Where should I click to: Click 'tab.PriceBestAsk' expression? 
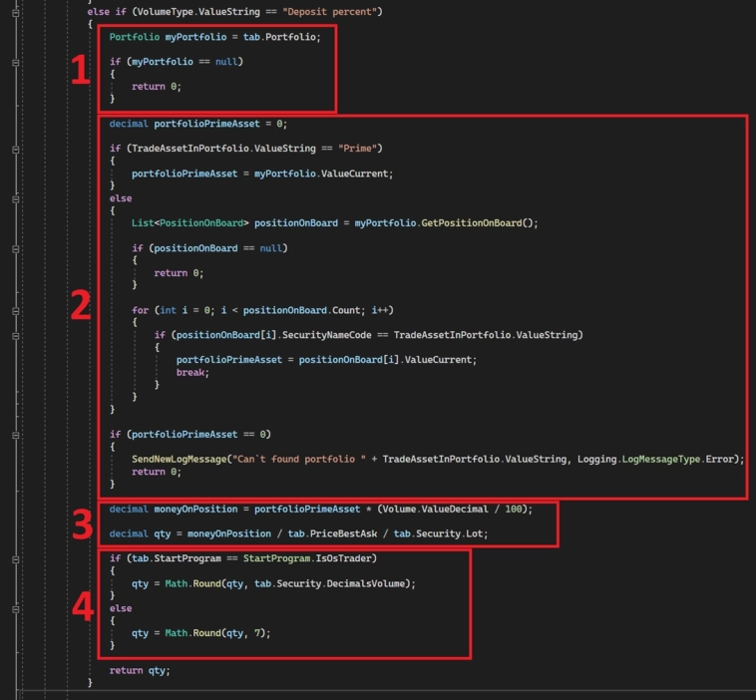click(332, 533)
